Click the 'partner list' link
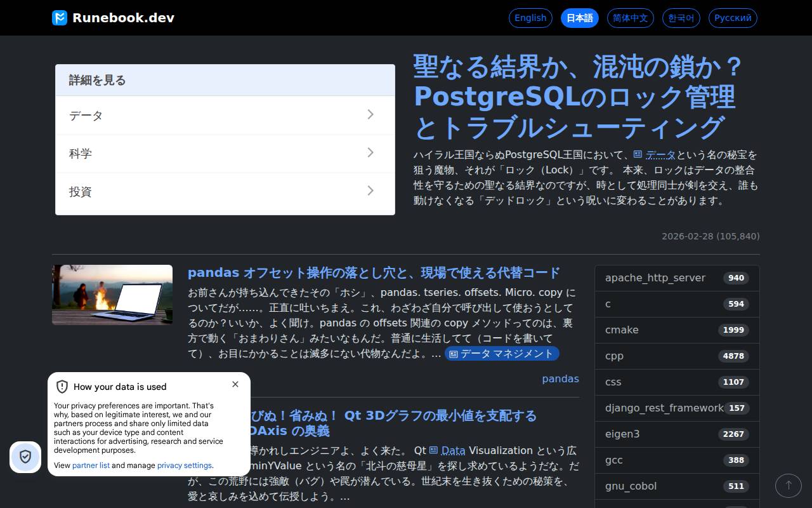This screenshot has width=812, height=508. click(x=91, y=465)
